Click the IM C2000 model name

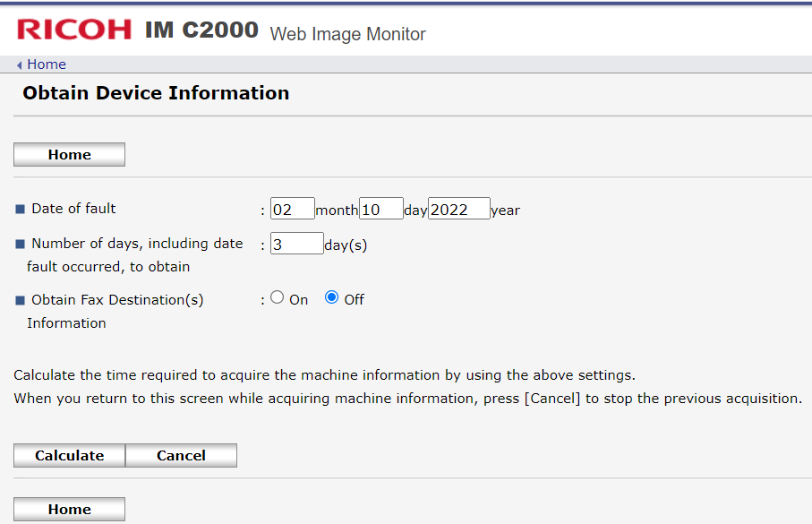[201, 30]
